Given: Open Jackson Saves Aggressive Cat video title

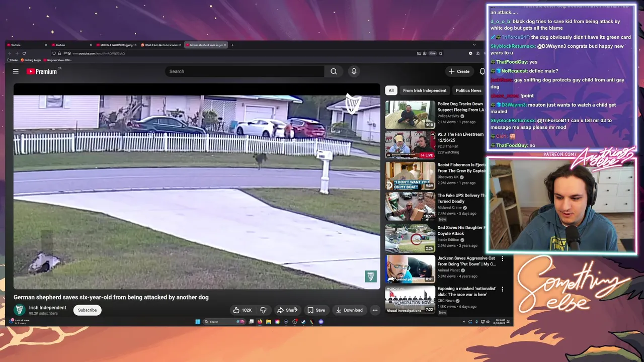Looking at the screenshot, I should click(466, 261).
